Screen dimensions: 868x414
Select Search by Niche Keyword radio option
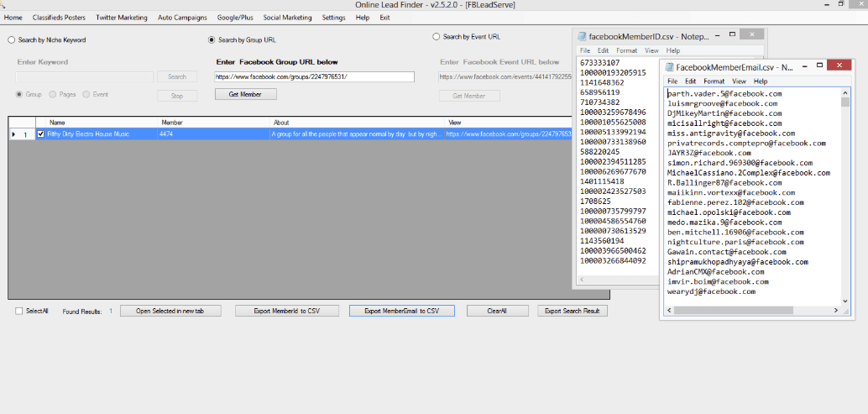[12, 39]
